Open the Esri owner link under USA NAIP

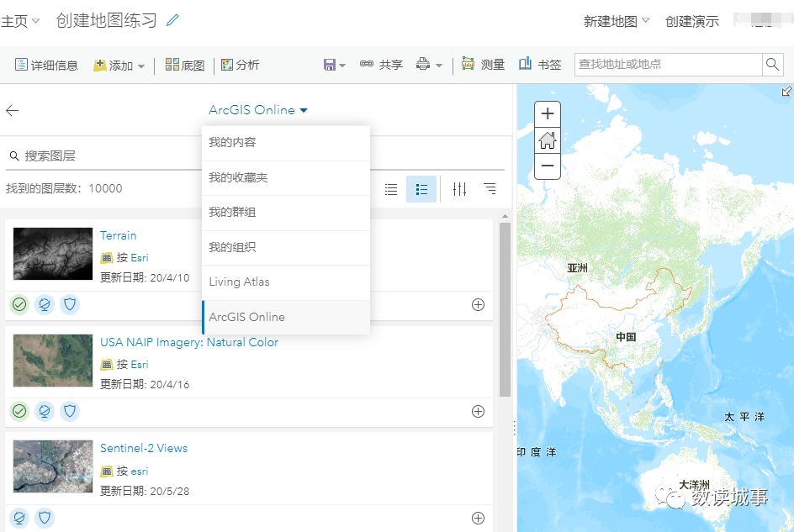pos(140,365)
